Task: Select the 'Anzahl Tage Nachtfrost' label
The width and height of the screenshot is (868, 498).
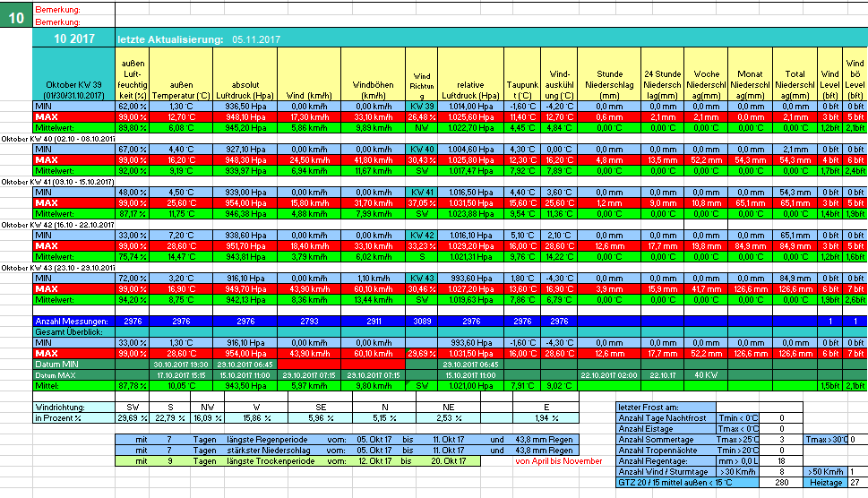Action: point(666,417)
